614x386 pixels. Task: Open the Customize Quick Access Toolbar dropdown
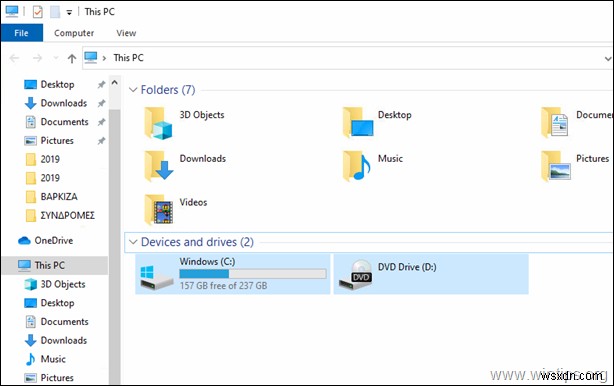click(x=69, y=13)
